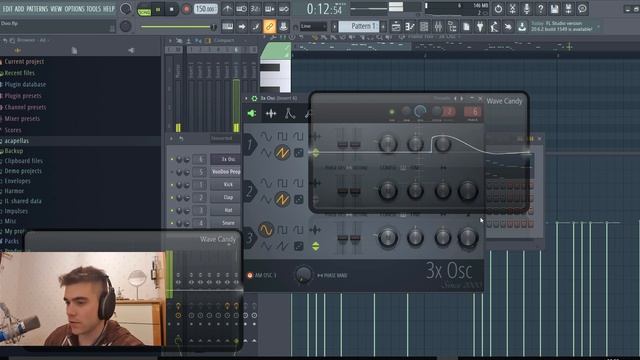This screenshot has width=640, height=360.
Task: Click the help question mark icon
Action: pos(540,9)
